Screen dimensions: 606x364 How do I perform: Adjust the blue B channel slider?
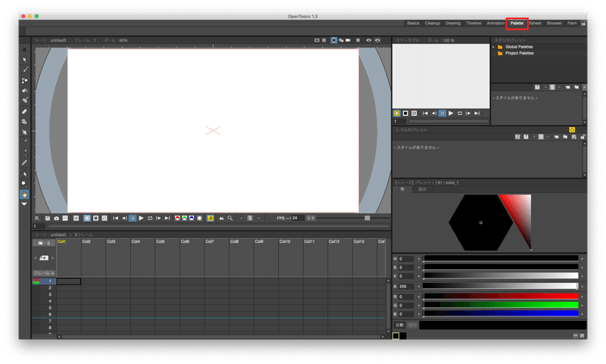tap(501, 313)
